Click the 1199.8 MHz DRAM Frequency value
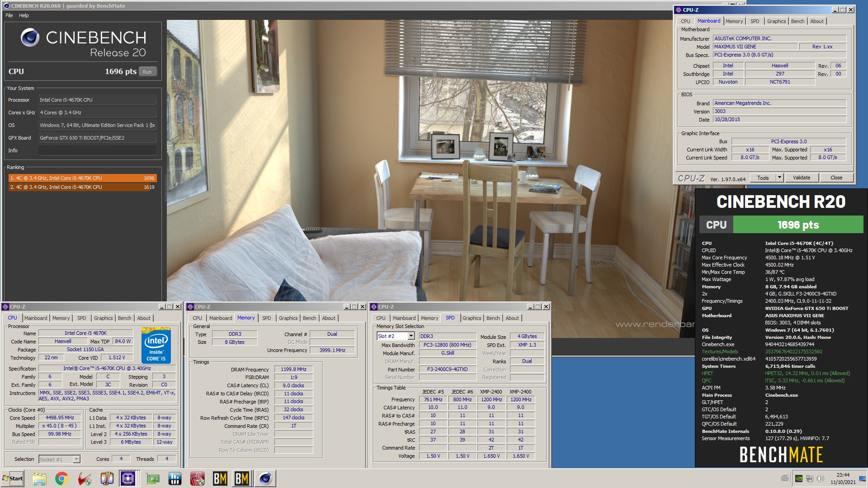868x488 pixels. click(293, 370)
